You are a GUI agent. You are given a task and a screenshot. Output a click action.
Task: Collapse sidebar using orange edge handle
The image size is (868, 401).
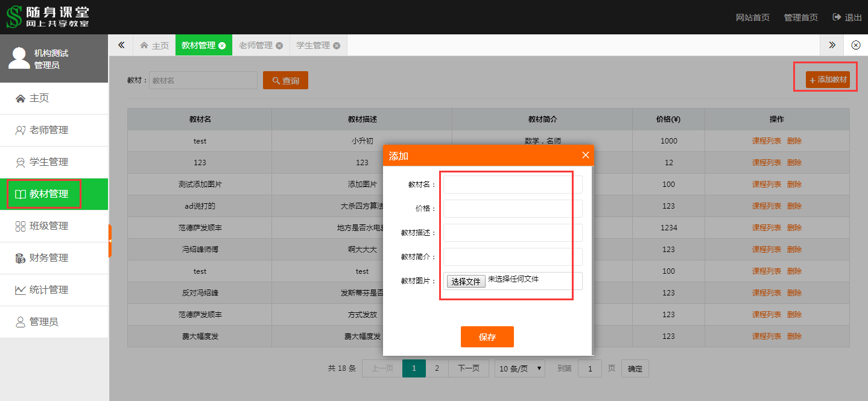click(110, 241)
